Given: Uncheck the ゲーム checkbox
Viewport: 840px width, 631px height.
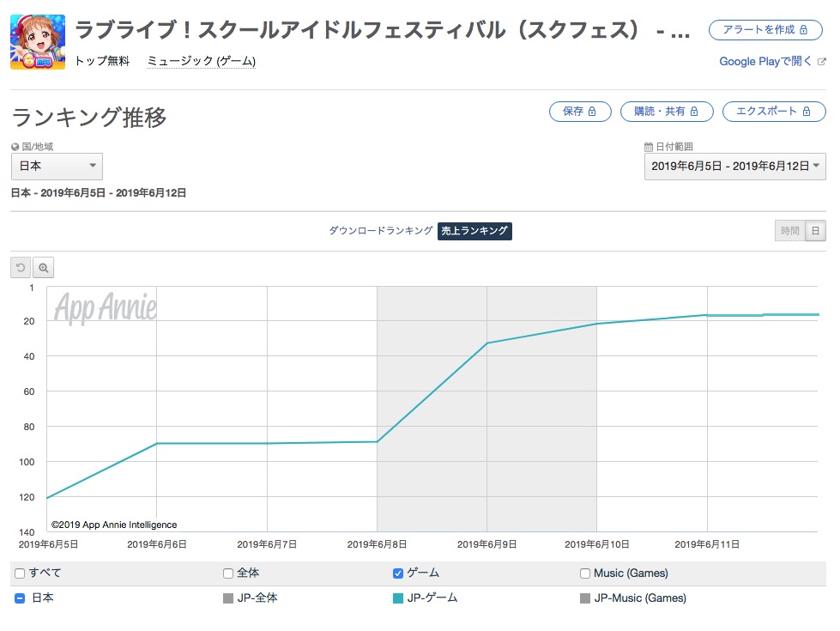Looking at the screenshot, I should (398, 573).
